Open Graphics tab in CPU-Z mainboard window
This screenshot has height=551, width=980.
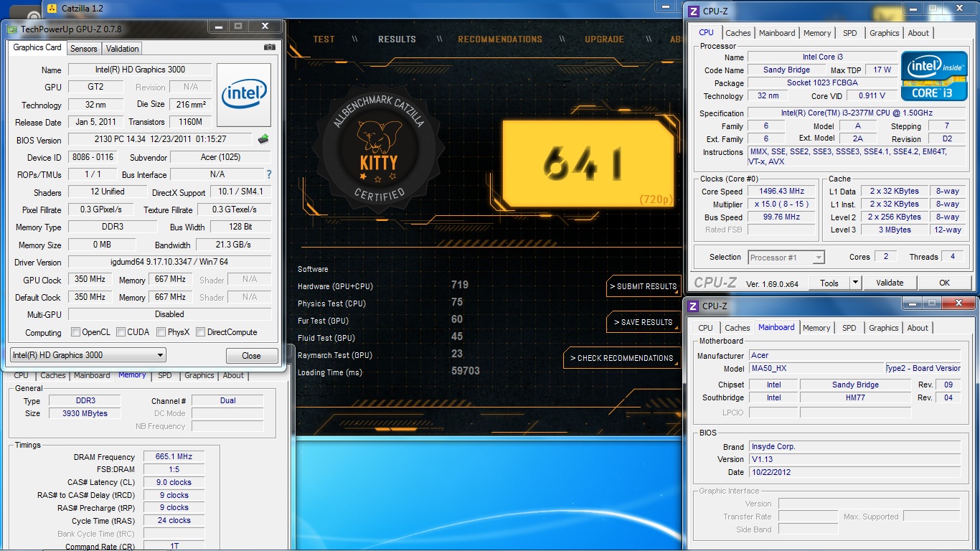pos(884,328)
